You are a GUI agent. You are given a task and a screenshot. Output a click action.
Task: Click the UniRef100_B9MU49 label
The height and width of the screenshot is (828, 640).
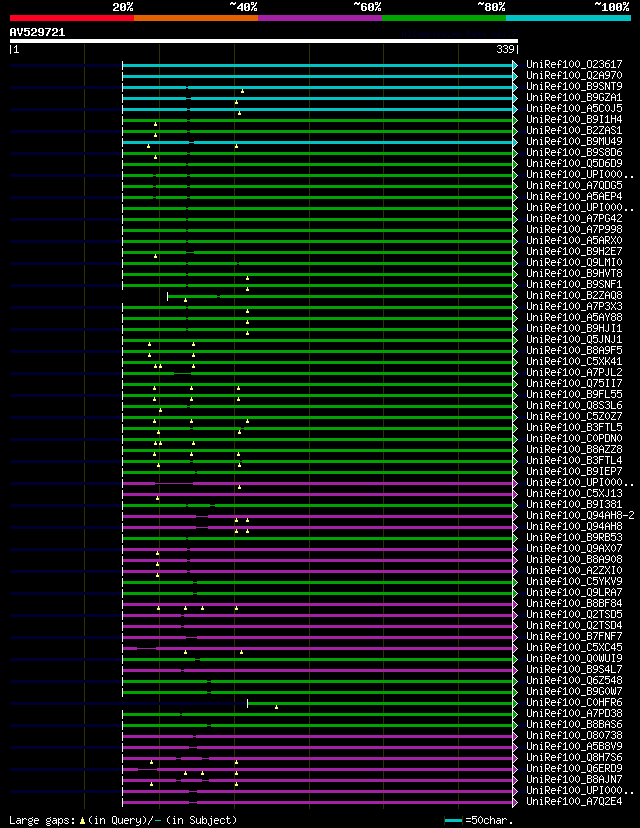(x=575, y=142)
